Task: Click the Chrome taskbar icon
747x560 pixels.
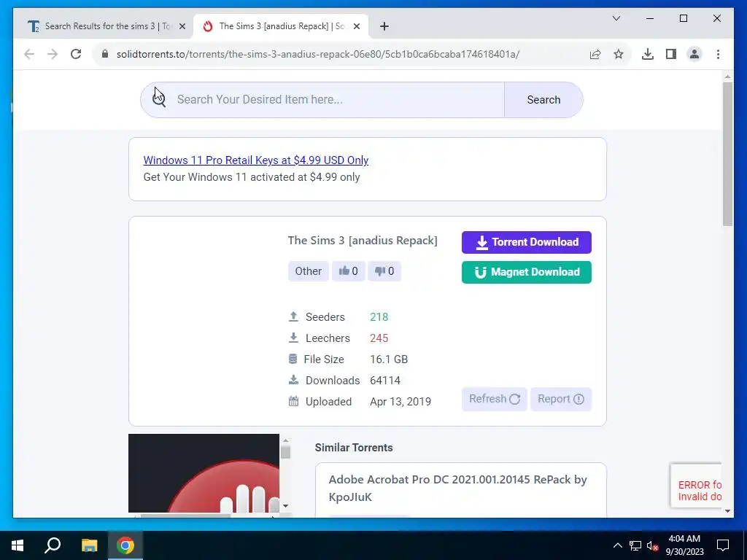Action: click(x=125, y=545)
